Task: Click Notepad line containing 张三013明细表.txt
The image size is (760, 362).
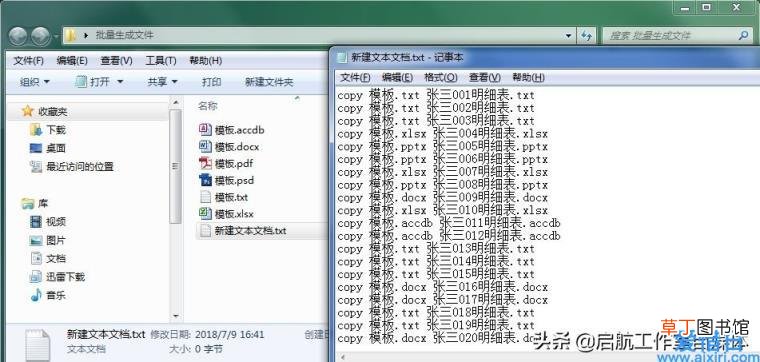Action: point(436,249)
